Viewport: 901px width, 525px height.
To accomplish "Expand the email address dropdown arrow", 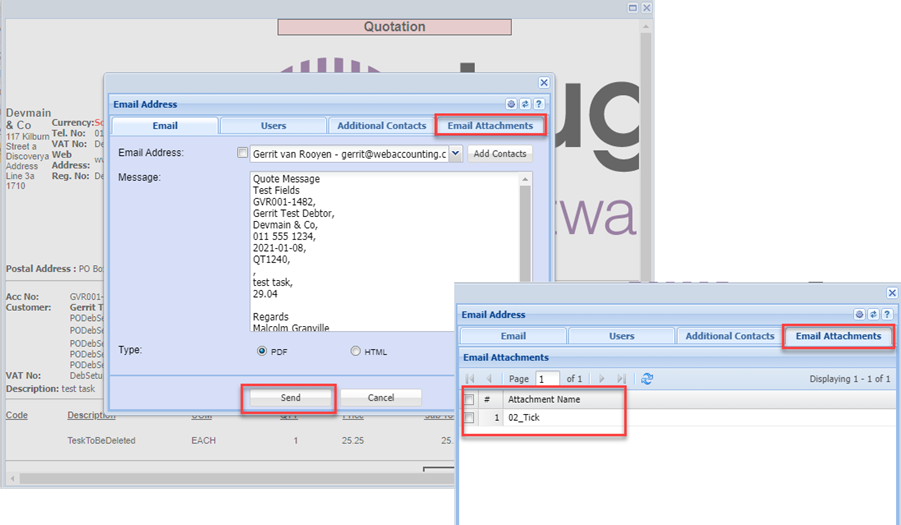I will click(x=456, y=153).
